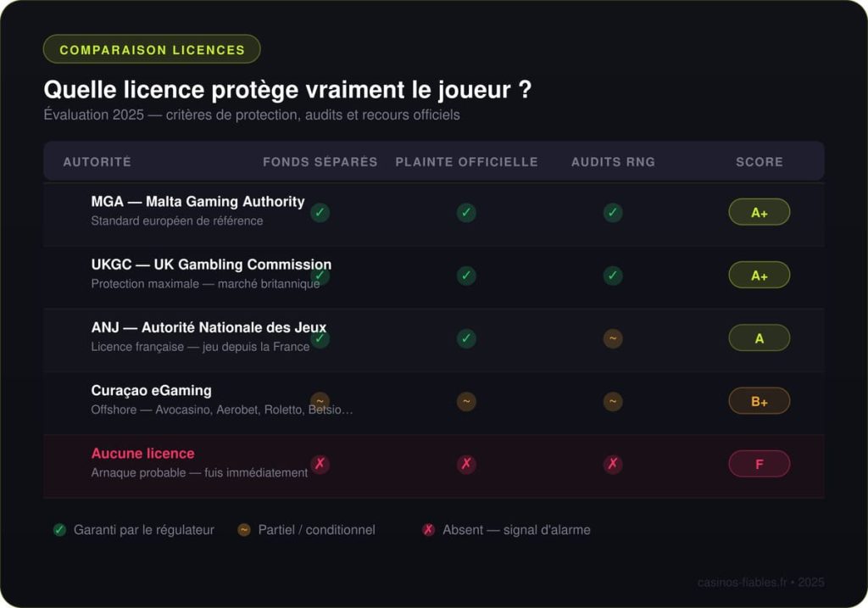Click the red X beside Arnaque probable text
Viewport: 868px width, 608px height.
[320, 464]
